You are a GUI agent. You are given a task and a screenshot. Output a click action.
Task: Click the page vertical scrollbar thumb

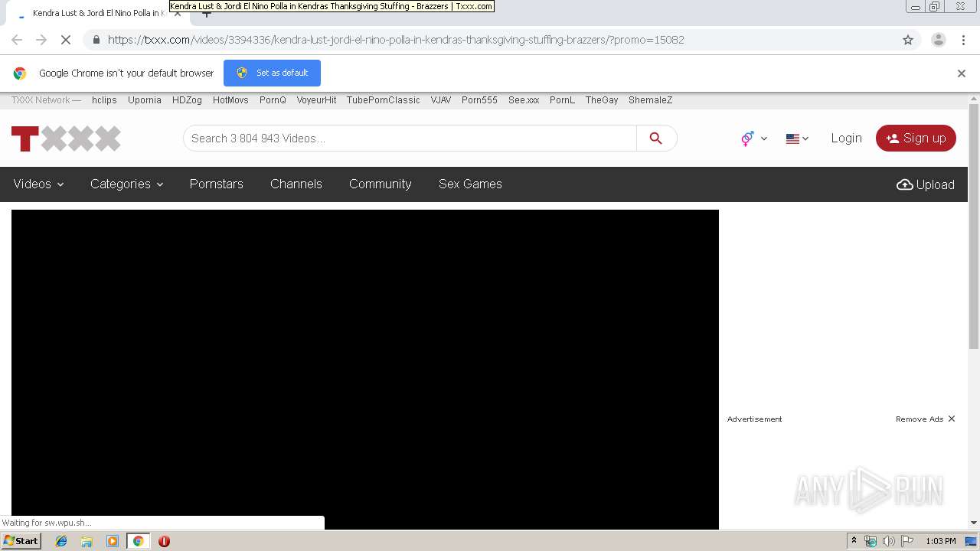click(974, 226)
